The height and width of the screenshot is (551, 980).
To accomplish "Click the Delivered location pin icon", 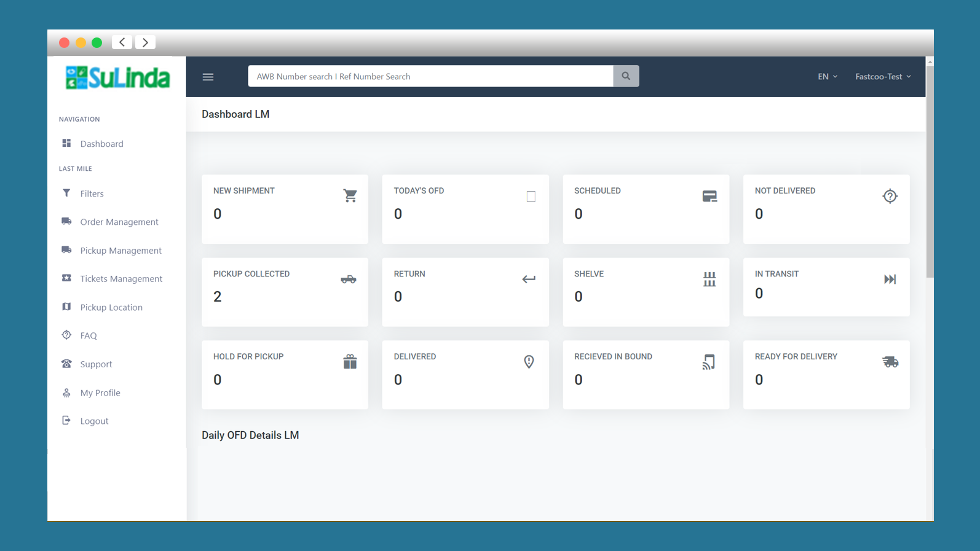I will pyautogui.click(x=529, y=362).
